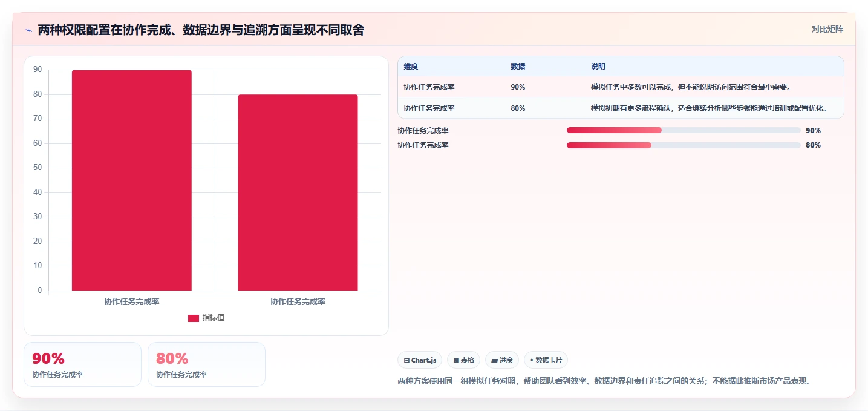Viewport: 868px width, 411px height.
Task: Click the 80% cell in the table
Action: click(518, 108)
